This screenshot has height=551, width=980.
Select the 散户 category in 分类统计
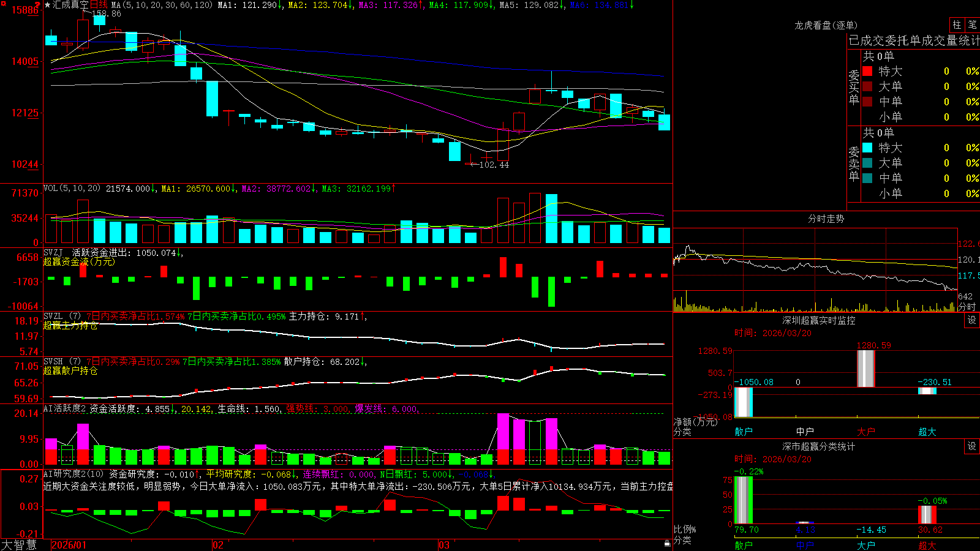coord(744,545)
